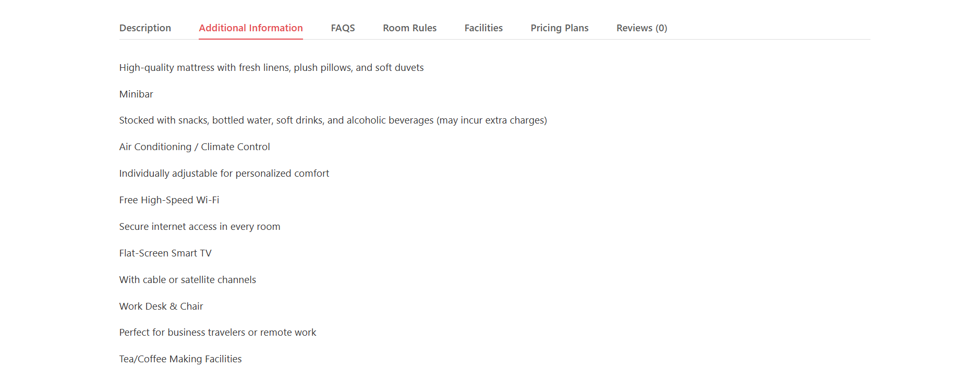Click the Flat-Screen Smart TV text
Image resolution: width=980 pixels, height=380 pixels.
[x=165, y=253]
